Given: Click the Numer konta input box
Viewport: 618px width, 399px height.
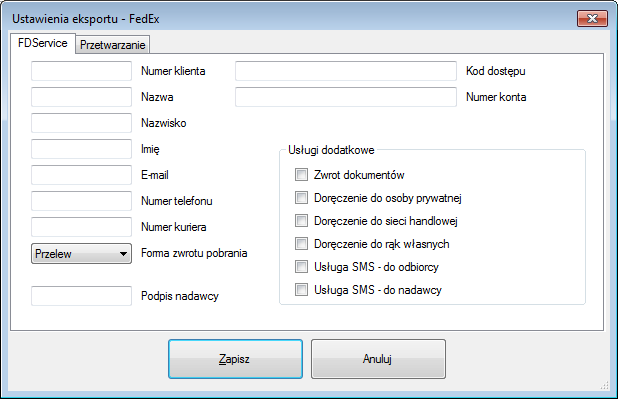Looking at the screenshot, I should [x=346, y=97].
